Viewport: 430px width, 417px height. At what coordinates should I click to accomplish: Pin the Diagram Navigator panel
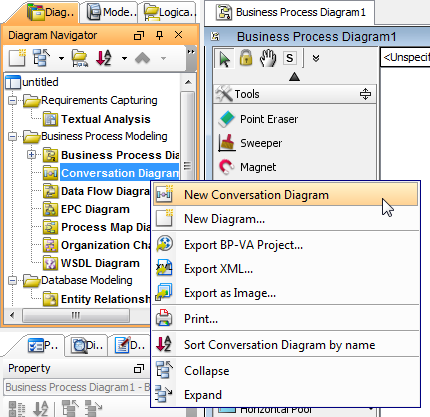pyautogui.click(x=160, y=35)
